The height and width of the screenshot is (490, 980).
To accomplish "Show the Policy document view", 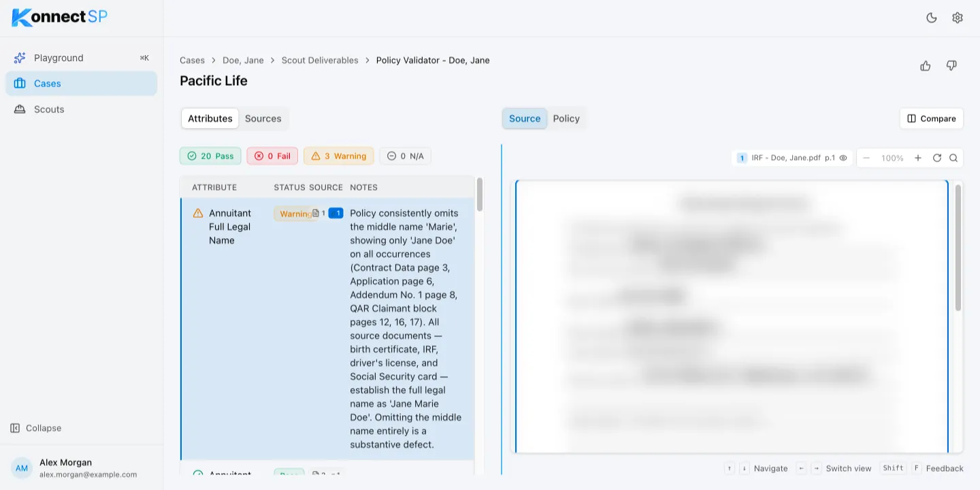I will (566, 118).
